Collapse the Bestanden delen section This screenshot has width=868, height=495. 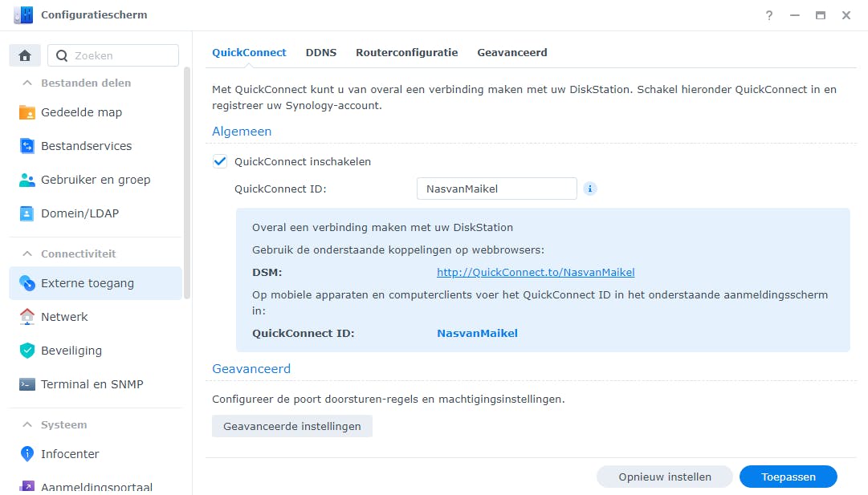[27, 83]
